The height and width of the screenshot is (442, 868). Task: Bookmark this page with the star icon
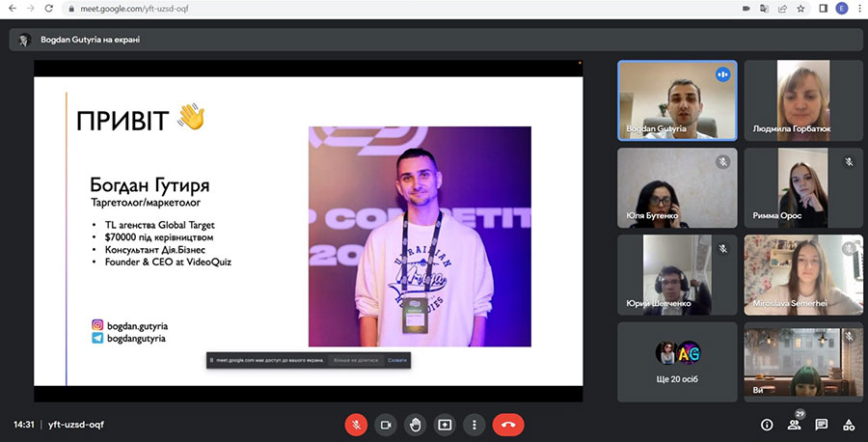click(800, 9)
